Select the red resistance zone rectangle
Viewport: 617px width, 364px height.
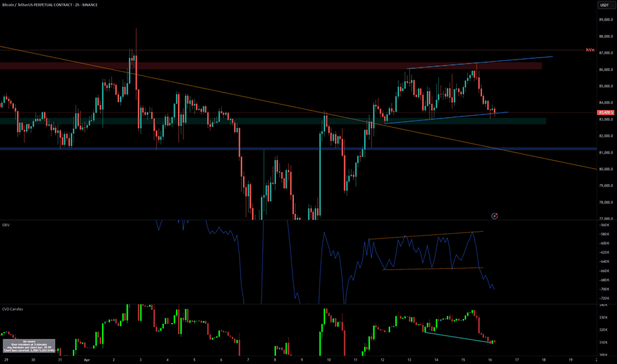pos(271,66)
